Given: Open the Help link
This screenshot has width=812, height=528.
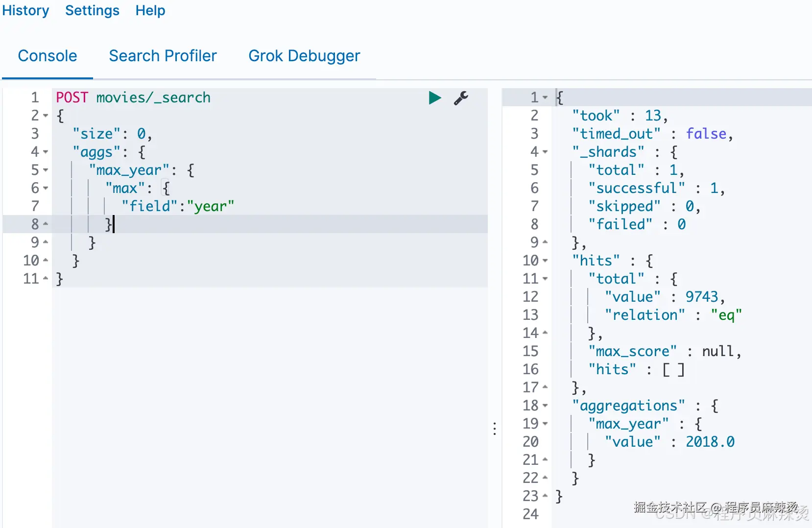Looking at the screenshot, I should [x=150, y=10].
